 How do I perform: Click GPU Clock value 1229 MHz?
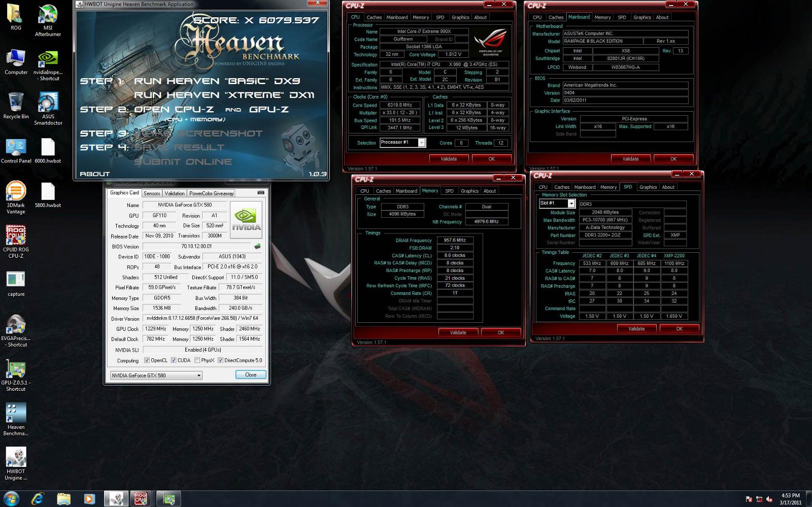(155, 329)
